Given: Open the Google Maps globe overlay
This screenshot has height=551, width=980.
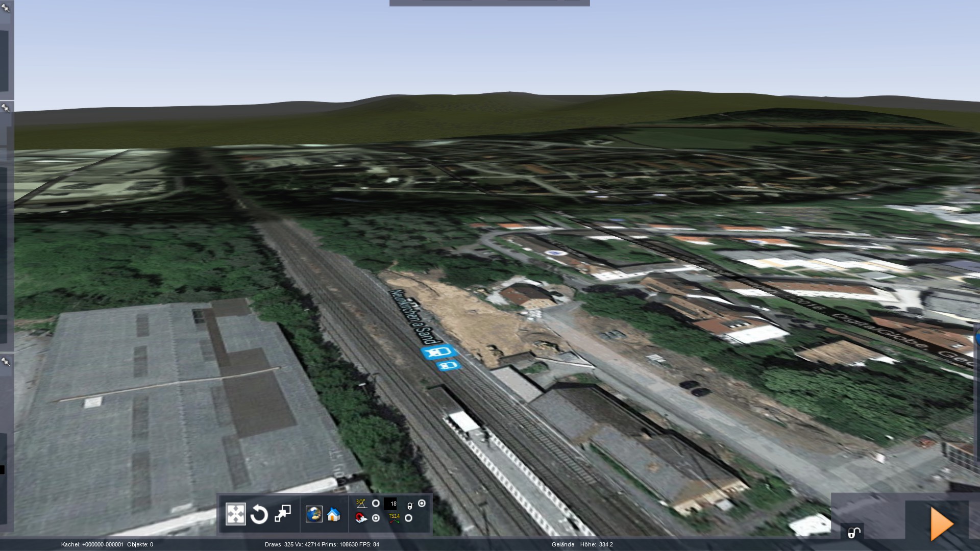Looking at the screenshot, I should tap(314, 514).
